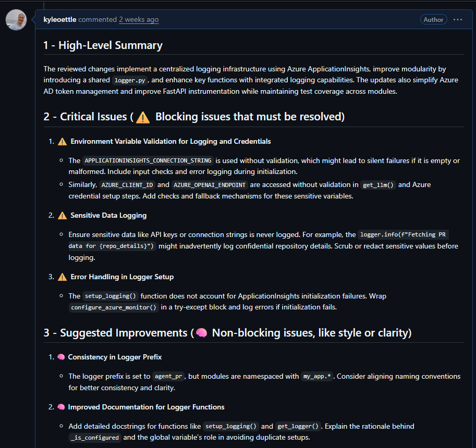The width and height of the screenshot is (476, 448).
Task: Click warning icon beside Sensitive Data Logging
Action: click(63, 216)
